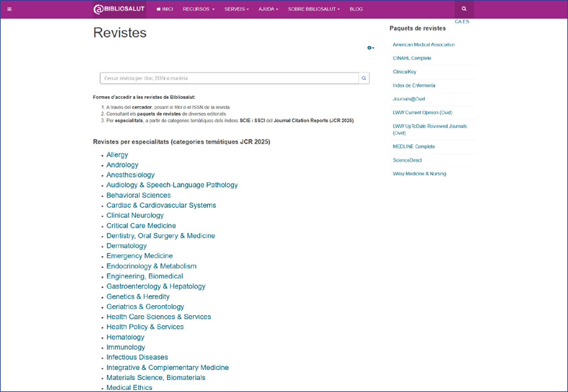This screenshot has width=568, height=392.
Task: Go to the Inici home page
Action: [x=164, y=9]
